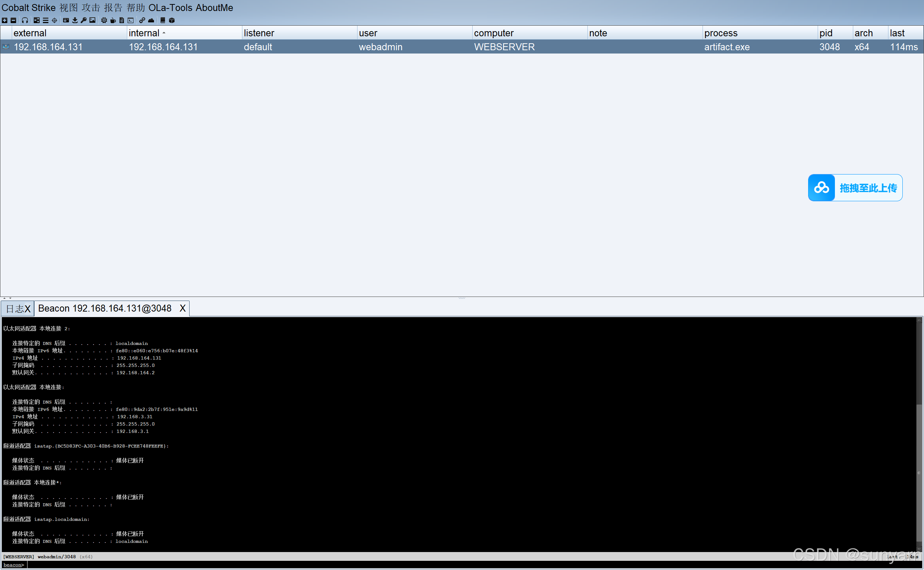Open screenshots picture icon in toolbar

pyautogui.click(x=92, y=21)
